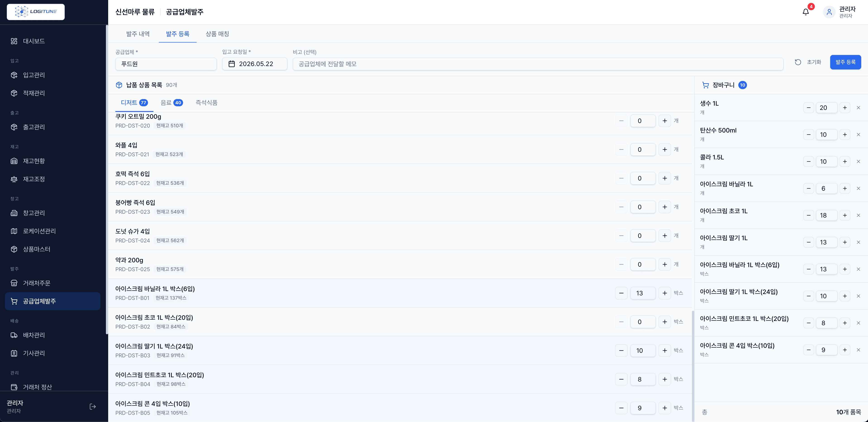Viewport: 868px width, 422px height.
Task: Open 상품마스터 in the sidebar
Action: click(52, 249)
